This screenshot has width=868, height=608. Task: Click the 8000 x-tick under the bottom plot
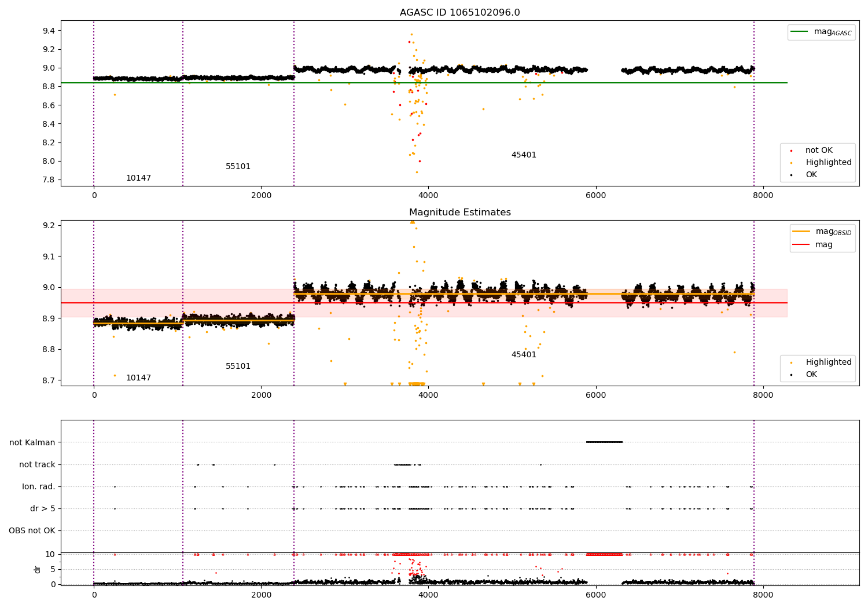[x=763, y=595]
